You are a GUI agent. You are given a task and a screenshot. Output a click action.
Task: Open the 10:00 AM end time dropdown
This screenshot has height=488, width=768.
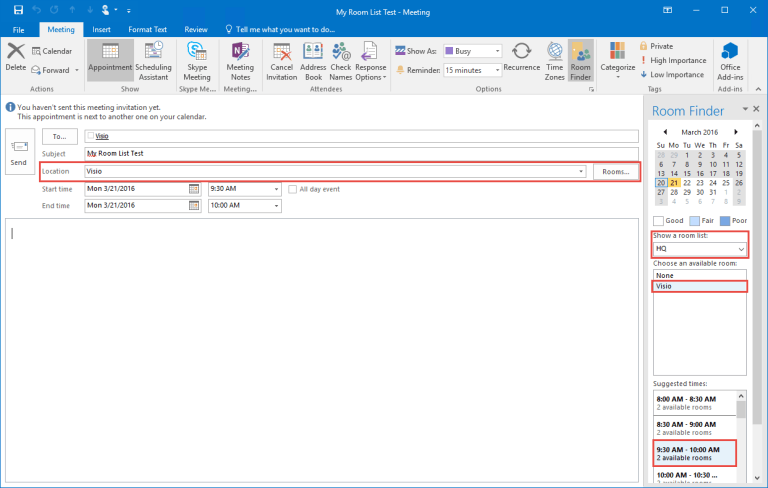[276, 206]
